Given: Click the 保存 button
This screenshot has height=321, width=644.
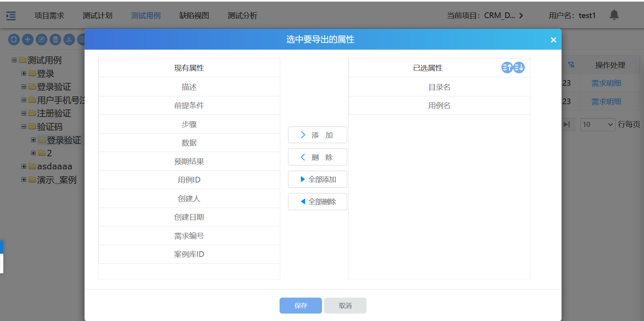Looking at the screenshot, I should (300, 305).
